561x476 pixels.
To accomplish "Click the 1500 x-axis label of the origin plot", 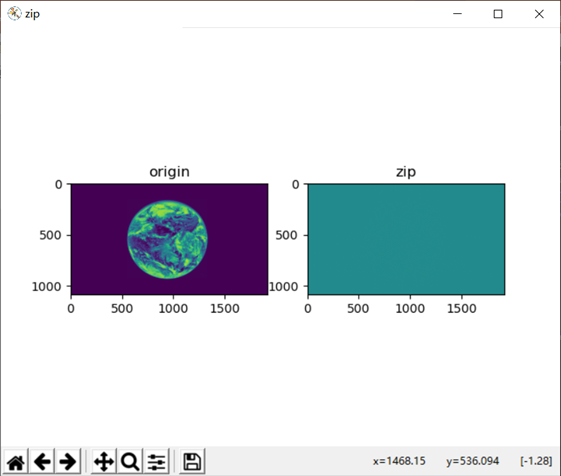I will point(225,309).
